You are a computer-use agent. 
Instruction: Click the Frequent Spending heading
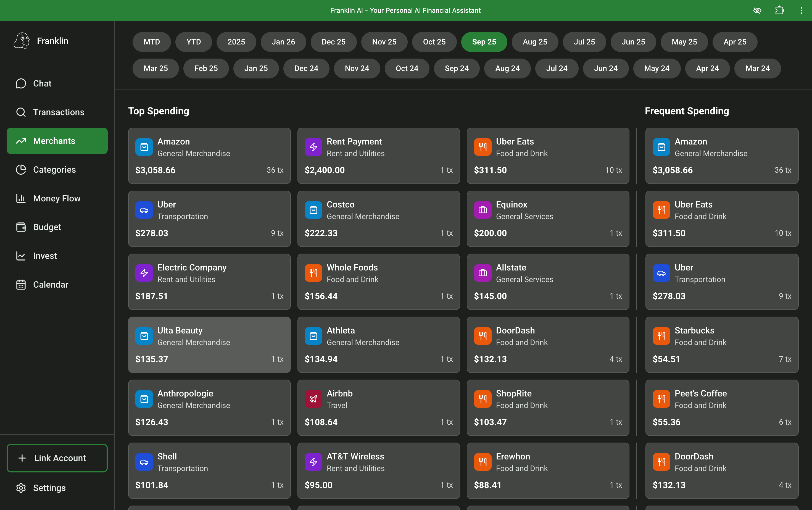pos(687,111)
